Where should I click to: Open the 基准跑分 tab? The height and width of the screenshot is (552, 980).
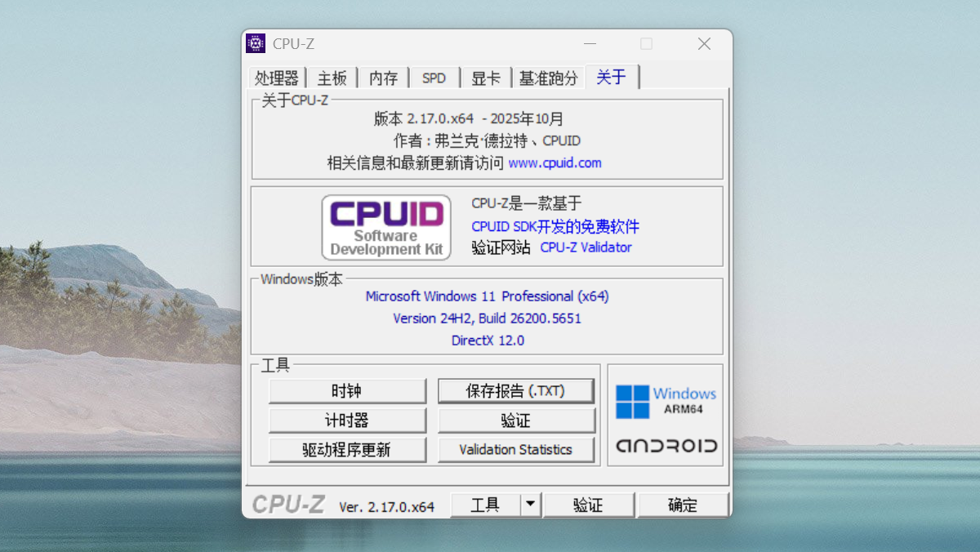548,78
